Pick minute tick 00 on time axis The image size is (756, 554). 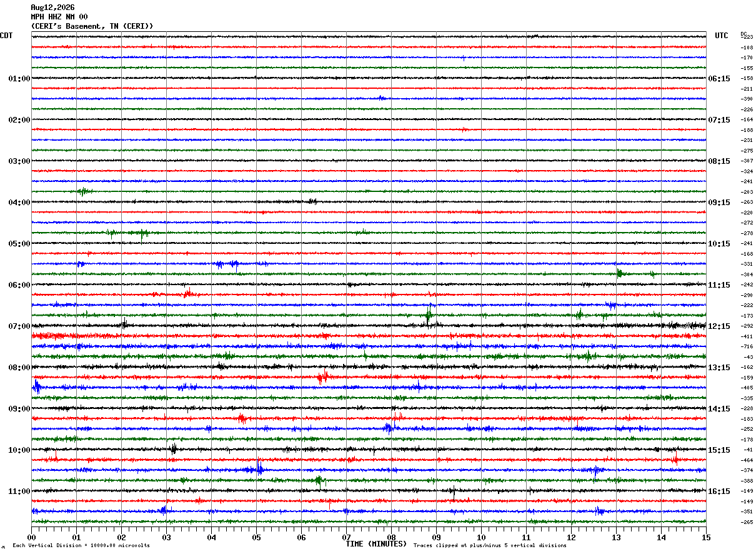pos(31,537)
